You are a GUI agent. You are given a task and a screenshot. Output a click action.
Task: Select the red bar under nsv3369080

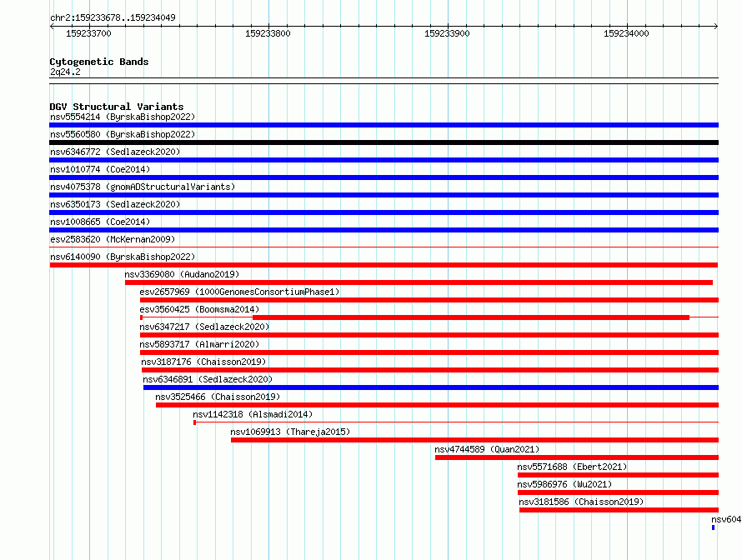419,282
